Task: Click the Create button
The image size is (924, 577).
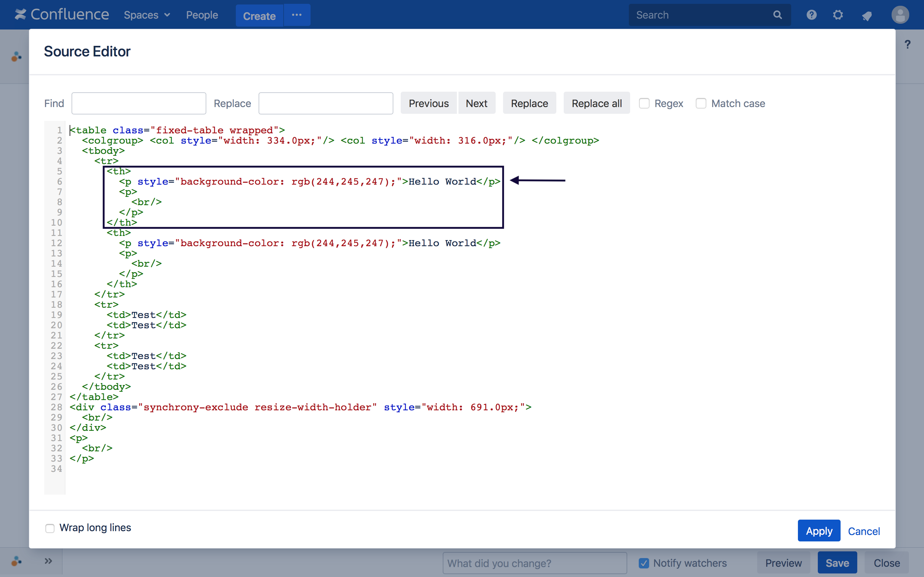Action: pyautogui.click(x=259, y=16)
